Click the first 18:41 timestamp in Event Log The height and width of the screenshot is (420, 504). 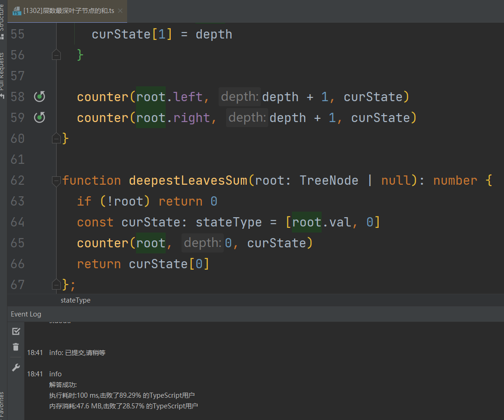pos(35,353)
